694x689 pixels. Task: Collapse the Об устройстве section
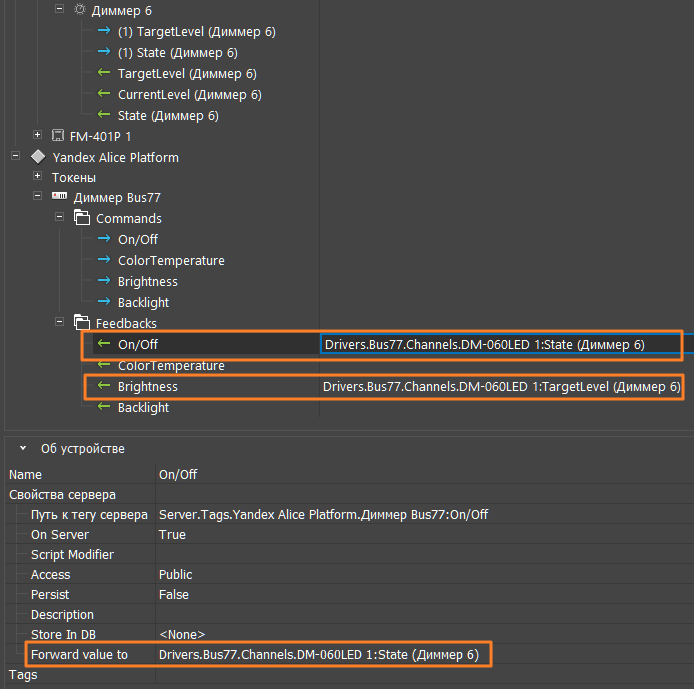(x=23, y=449)
